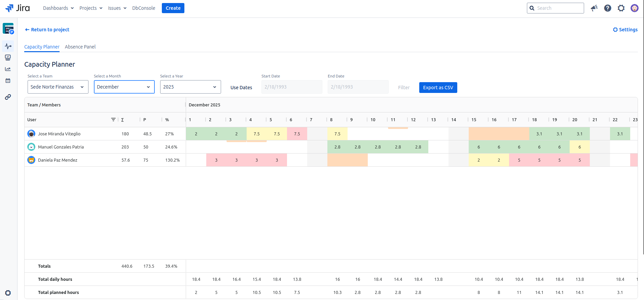Click the Export as CSV button
The width and height of the screenshot is (644, 300).
(438, 88)
